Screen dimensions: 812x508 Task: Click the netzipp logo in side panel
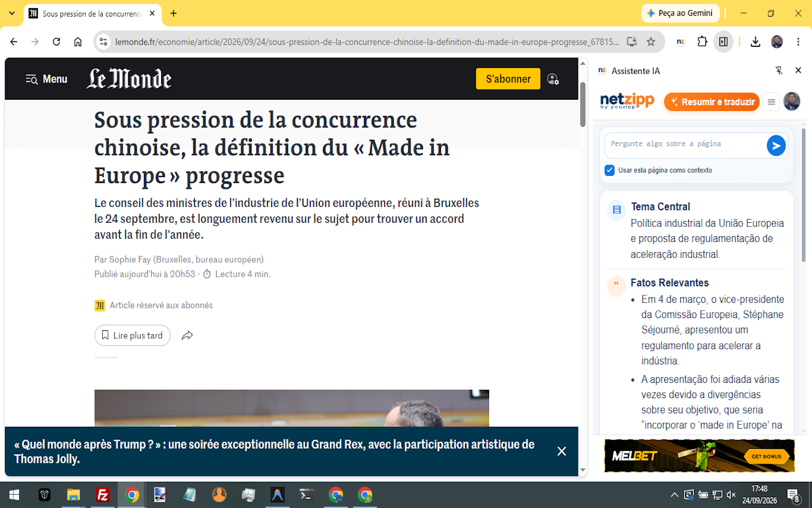click(627, 102)
